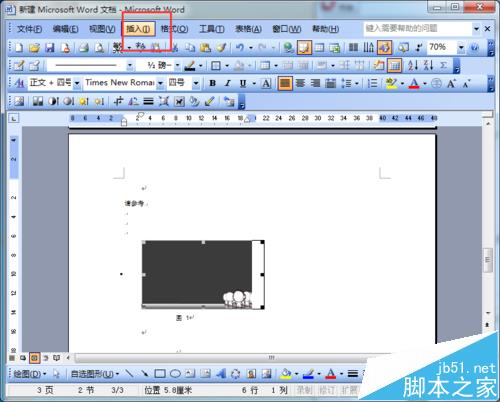Viewport: 500px width, 402px height.
Task: Click the 位置 5.8厘米 status bar entry
Action: [168, 390]
